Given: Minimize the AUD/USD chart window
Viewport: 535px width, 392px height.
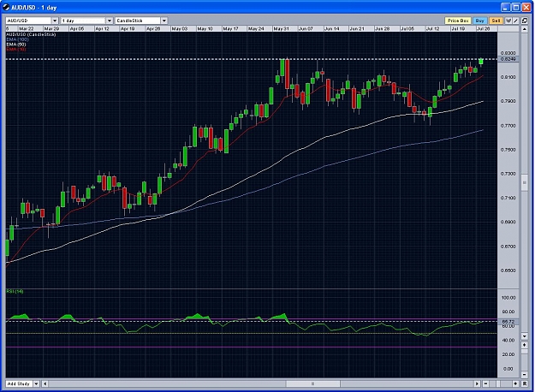Looking at the screenshot, I should 506,8.
